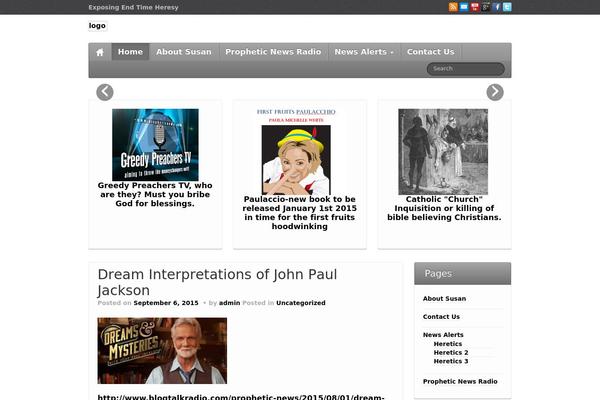Click the September 6, 2015 post date

166,303
